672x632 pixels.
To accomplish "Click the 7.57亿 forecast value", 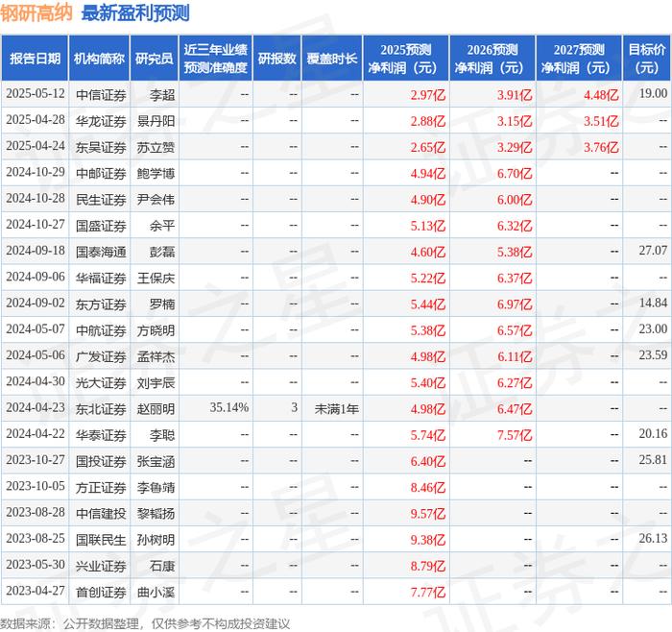I will [515, 435].
